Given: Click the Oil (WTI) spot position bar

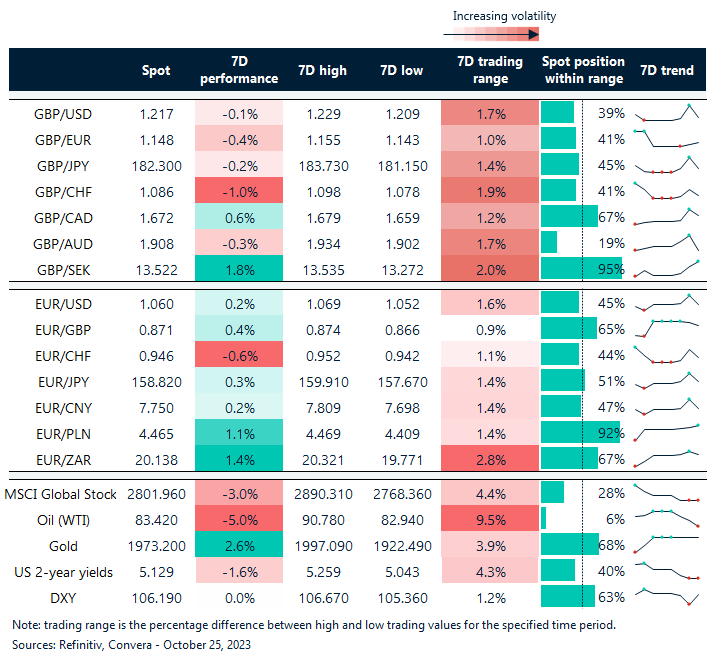Looking at the screenshot, I should [544, 519].
